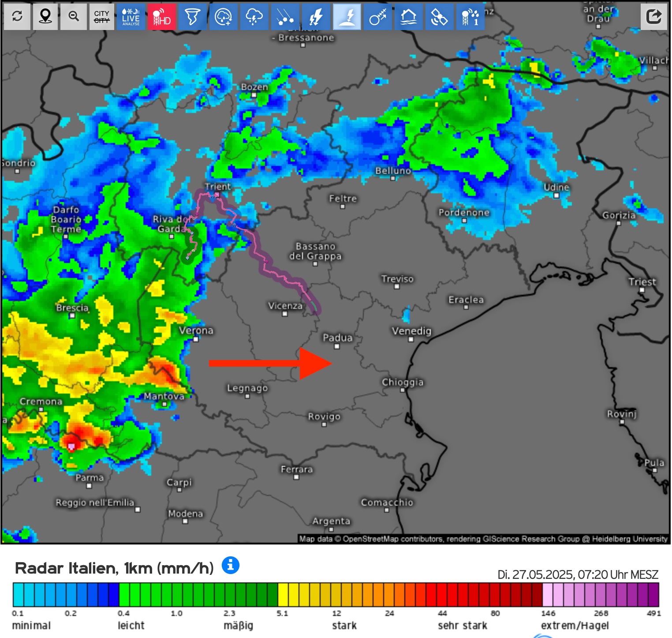The height and width of the screenshot is (638, 672).
Task: Open the LIVE Analyse view
Action: pos(131,17)
